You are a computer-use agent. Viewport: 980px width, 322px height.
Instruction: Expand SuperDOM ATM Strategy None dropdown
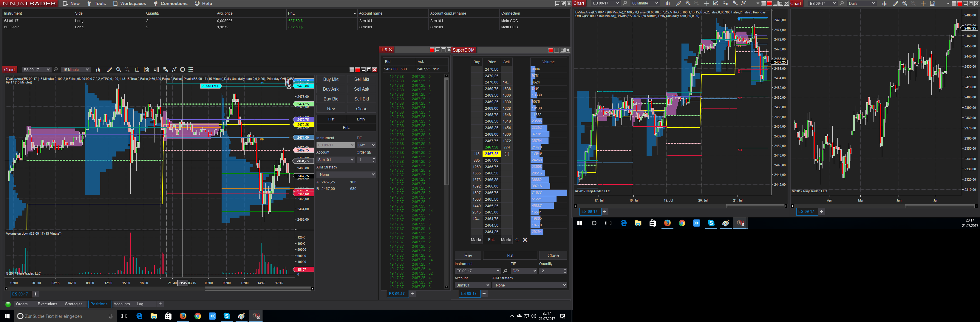(530, 285)
